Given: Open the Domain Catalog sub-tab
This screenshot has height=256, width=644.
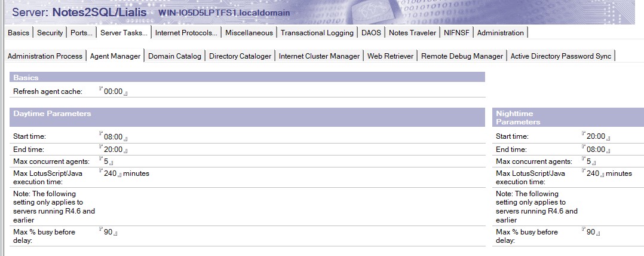Looking at the screenshot, I should click(174, 56).
